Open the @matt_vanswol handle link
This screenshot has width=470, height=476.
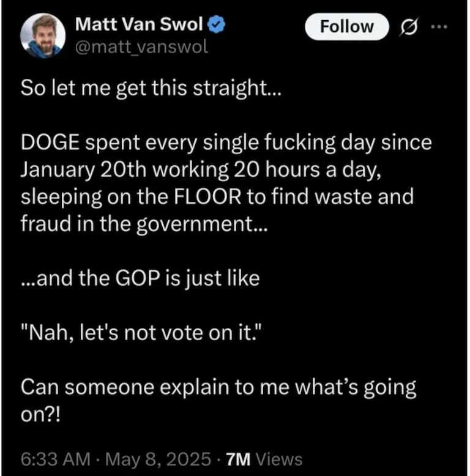tap(141, 47)
